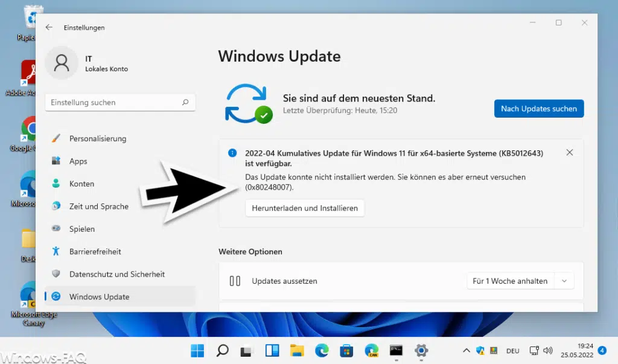The image size is (618, 364).
Task: Open Windows Start menu
Action: 197,351
